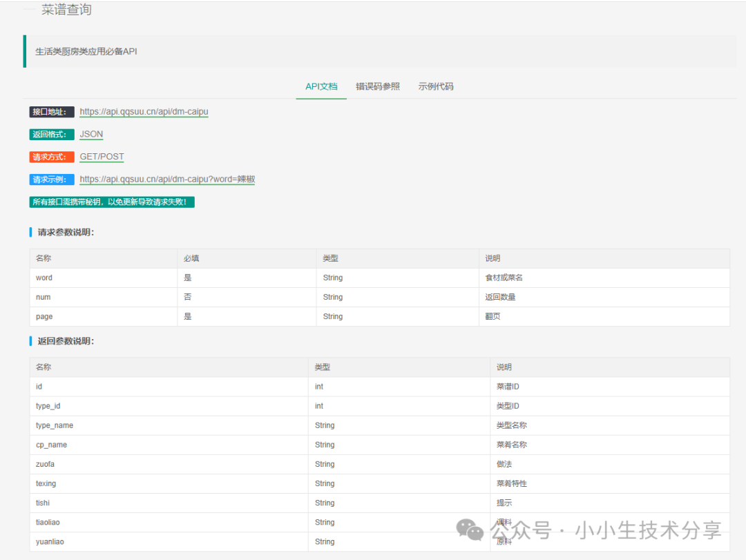Switch to the API文档 tab

click(321, 86)
